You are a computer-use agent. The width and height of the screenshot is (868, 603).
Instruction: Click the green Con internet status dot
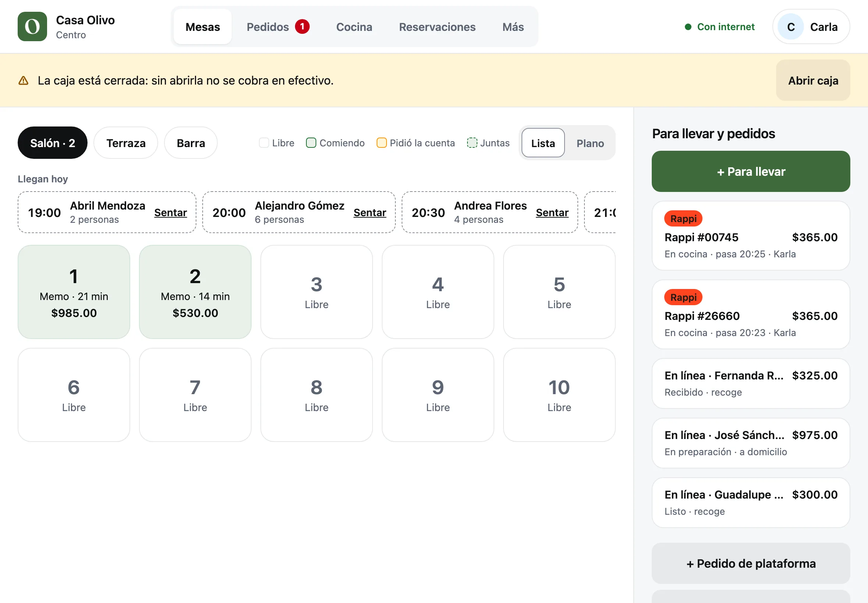tap(688, 27)
